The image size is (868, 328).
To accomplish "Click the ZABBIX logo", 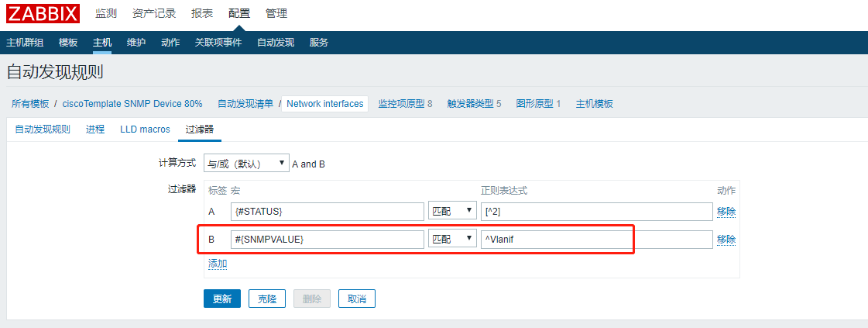I will [x=43, y=13].
